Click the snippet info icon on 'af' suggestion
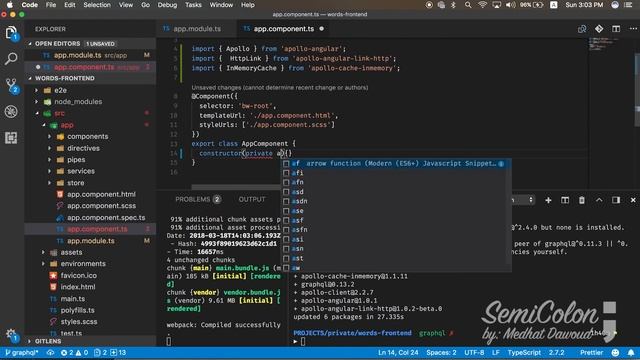 pos(501,164)
